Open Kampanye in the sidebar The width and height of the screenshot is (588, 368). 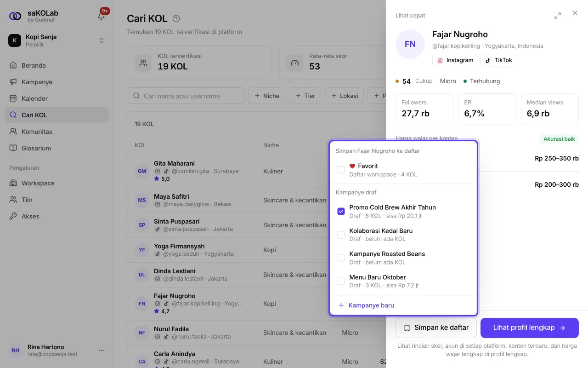(57, 82)
